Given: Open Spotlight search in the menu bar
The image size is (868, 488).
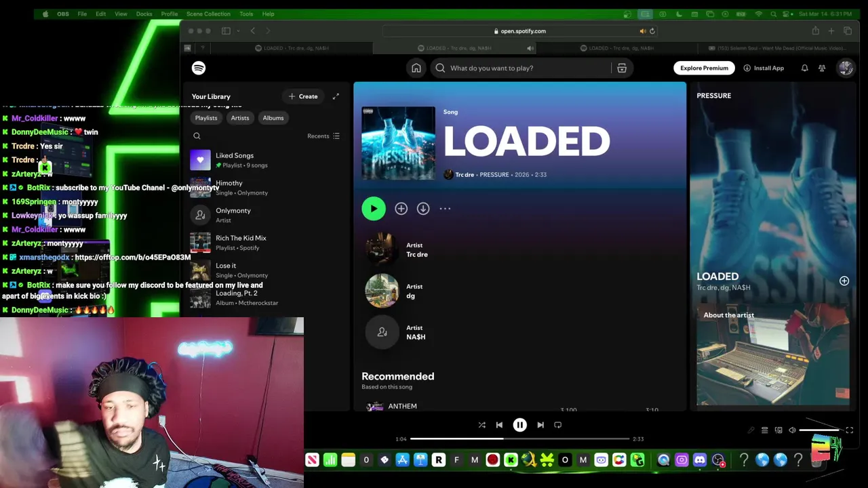Looking at the screenshot, I should click(772, 14).
